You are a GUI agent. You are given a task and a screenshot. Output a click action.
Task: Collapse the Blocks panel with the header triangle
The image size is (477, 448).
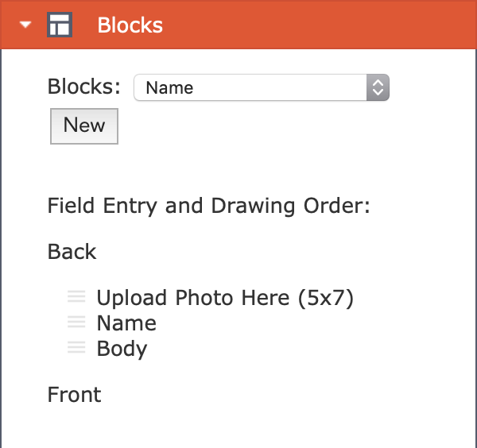[x=25, y=25]
